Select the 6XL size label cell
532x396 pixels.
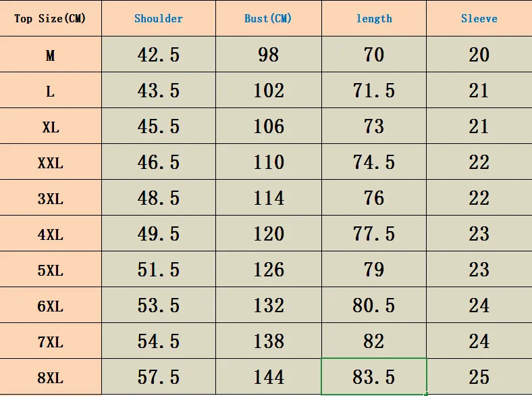50,305
